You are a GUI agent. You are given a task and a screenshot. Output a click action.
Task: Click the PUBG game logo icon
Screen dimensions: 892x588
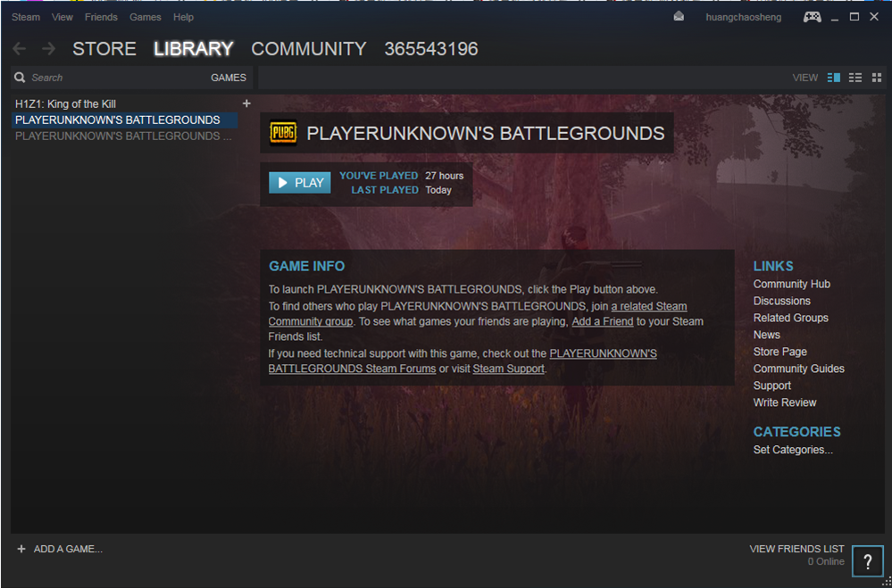283,134
